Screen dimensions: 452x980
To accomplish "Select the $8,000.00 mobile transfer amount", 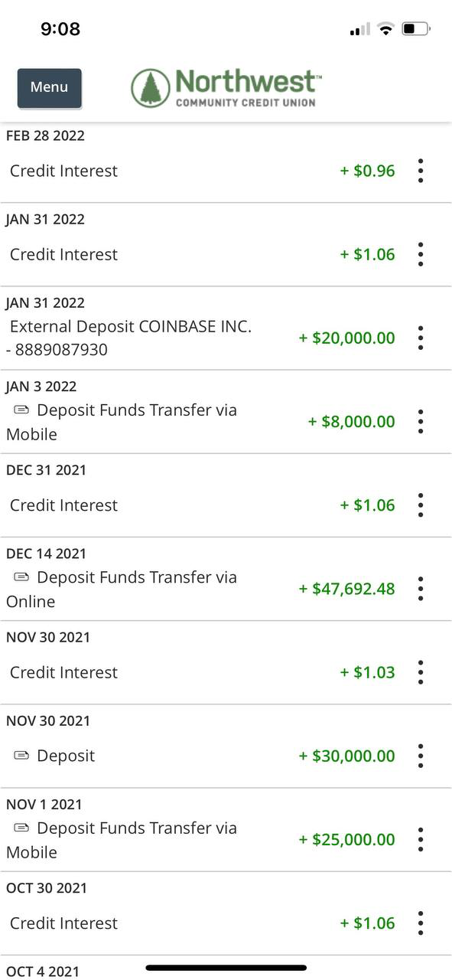I will (352, 421).
